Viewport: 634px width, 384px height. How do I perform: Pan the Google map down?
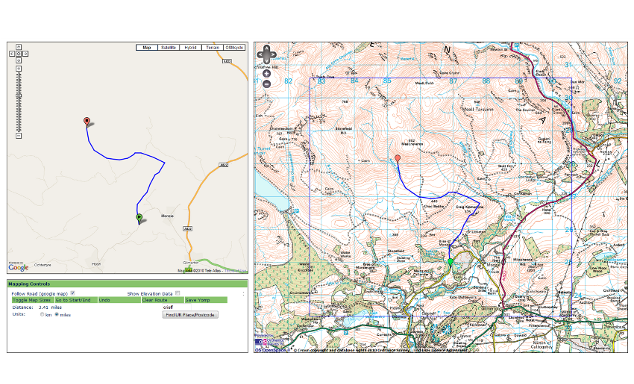point(19,60)
